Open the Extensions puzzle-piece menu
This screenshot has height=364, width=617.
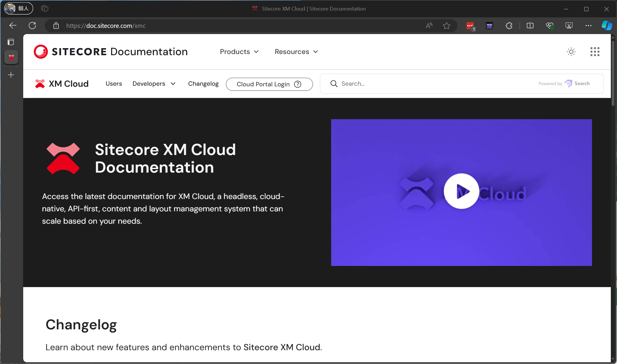(x=509, y=26)
